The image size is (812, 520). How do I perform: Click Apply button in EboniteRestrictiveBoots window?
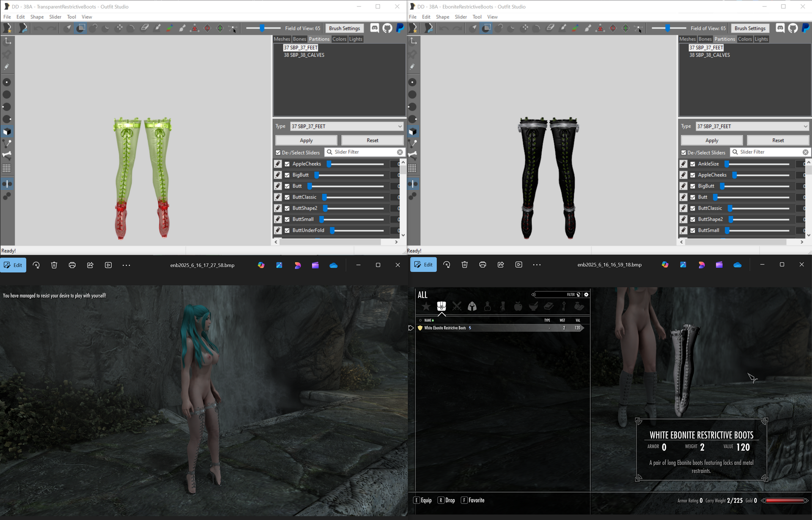[x=712, y=140]
